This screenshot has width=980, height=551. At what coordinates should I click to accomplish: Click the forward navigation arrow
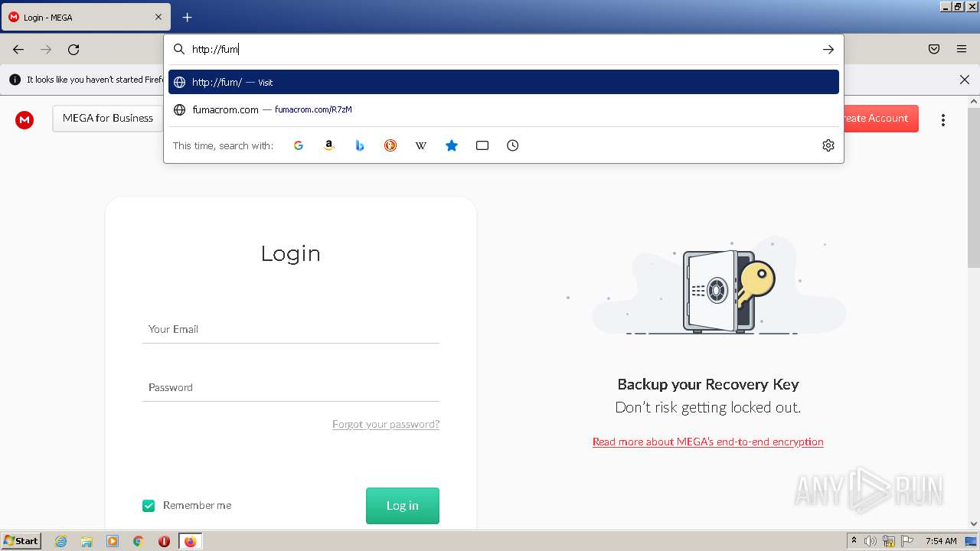[x=46, y=49]
